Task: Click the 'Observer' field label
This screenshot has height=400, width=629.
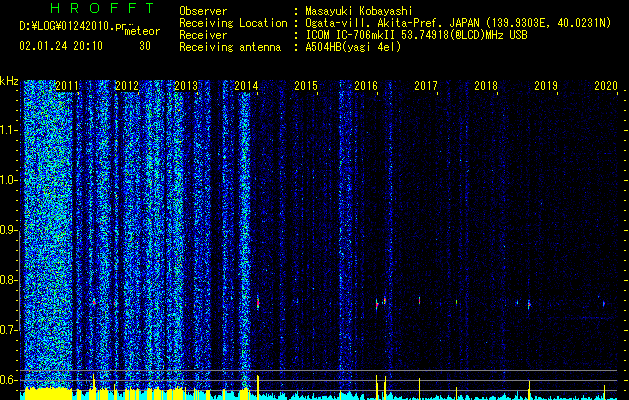Action: pos(203,11)
